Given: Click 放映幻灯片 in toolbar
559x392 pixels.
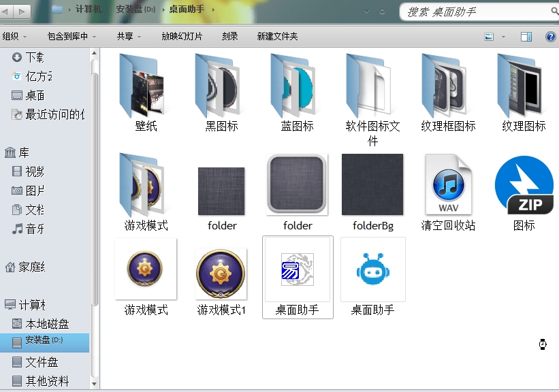Looking at the screenshot, I should pos(182,36).
